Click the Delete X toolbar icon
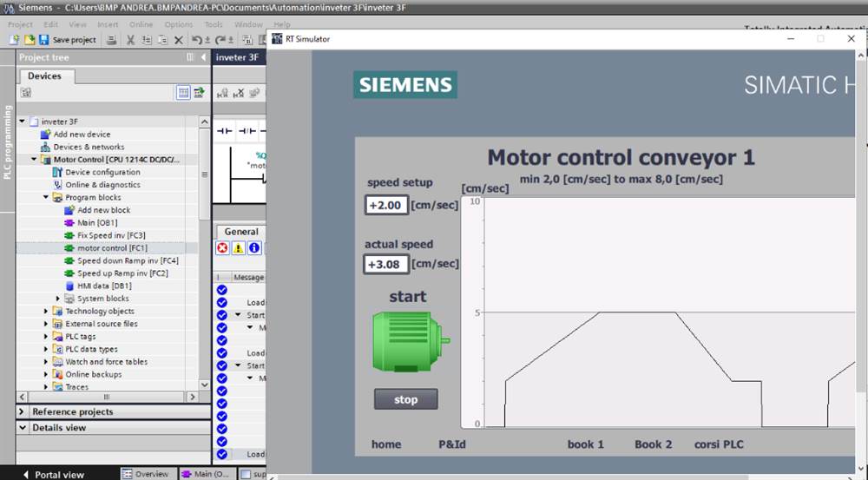 coord(179,40)
